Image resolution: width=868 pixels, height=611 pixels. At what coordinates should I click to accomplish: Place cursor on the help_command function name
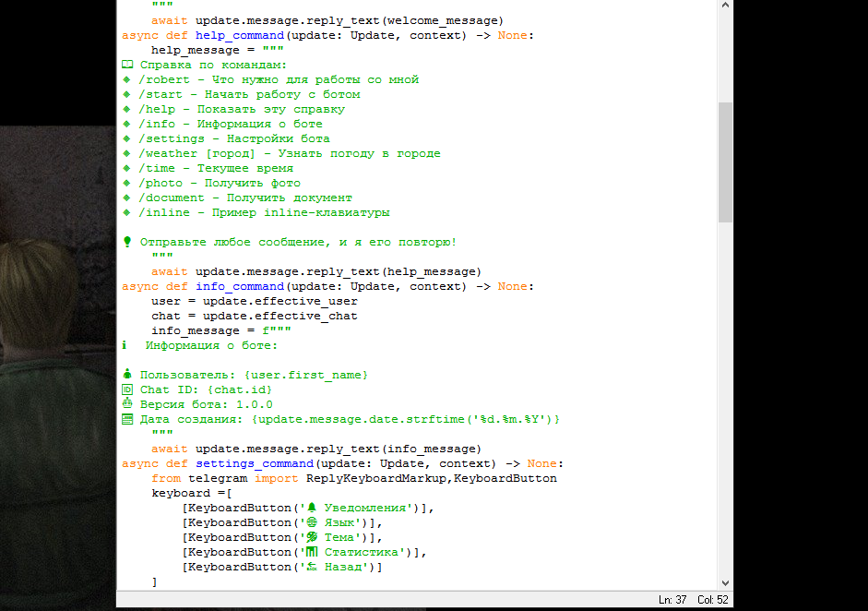click(x=240, y=35)
